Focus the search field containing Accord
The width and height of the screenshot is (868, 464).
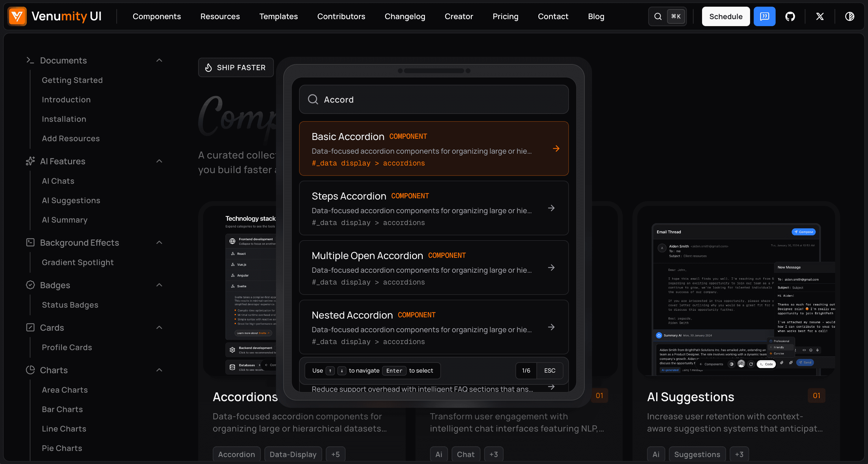[x=434, y=99]
